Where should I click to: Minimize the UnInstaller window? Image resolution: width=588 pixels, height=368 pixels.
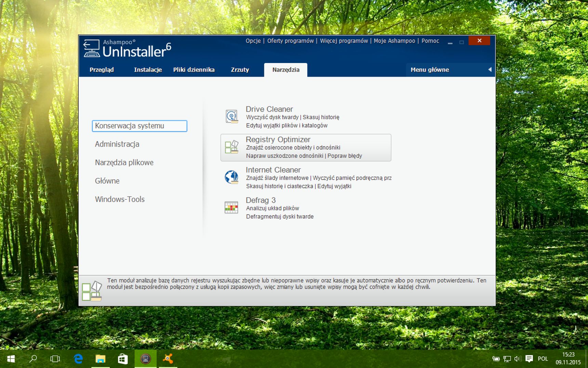450,42
